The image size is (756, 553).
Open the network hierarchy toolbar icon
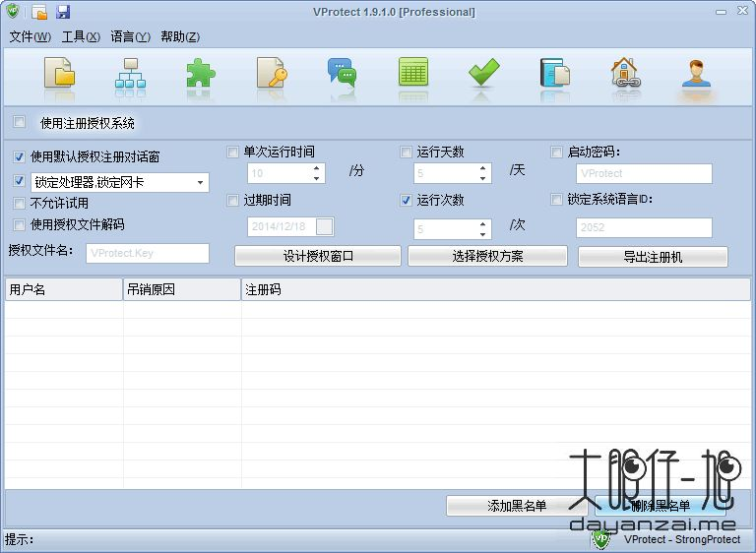(130, 73)
